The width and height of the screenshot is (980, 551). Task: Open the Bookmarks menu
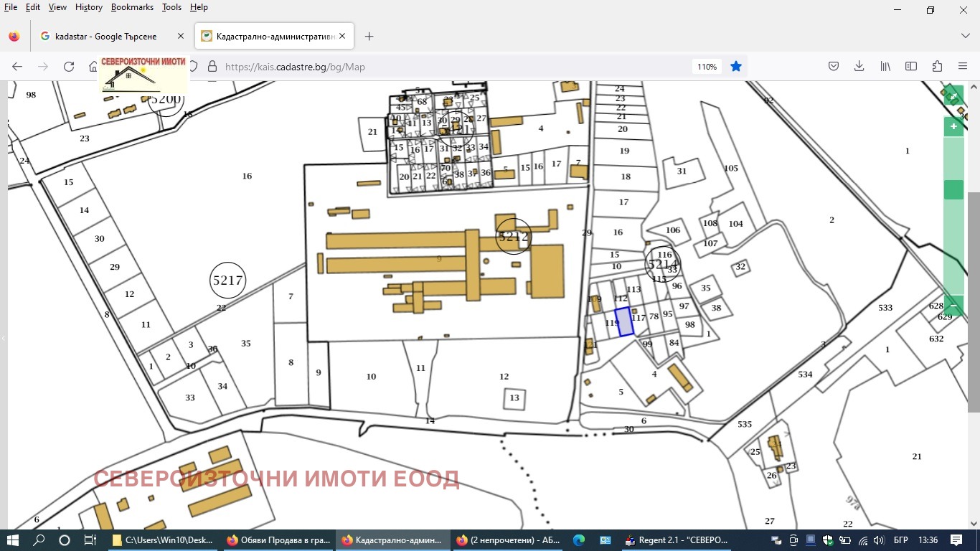132,7
